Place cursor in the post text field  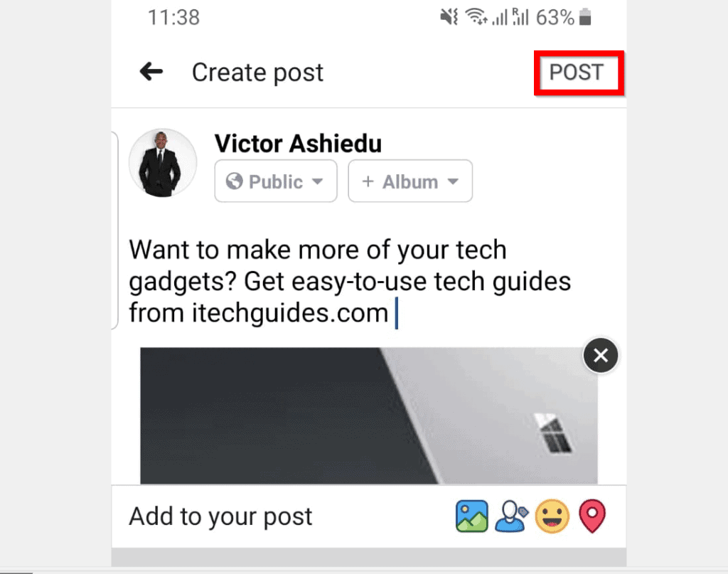[350, 282]
